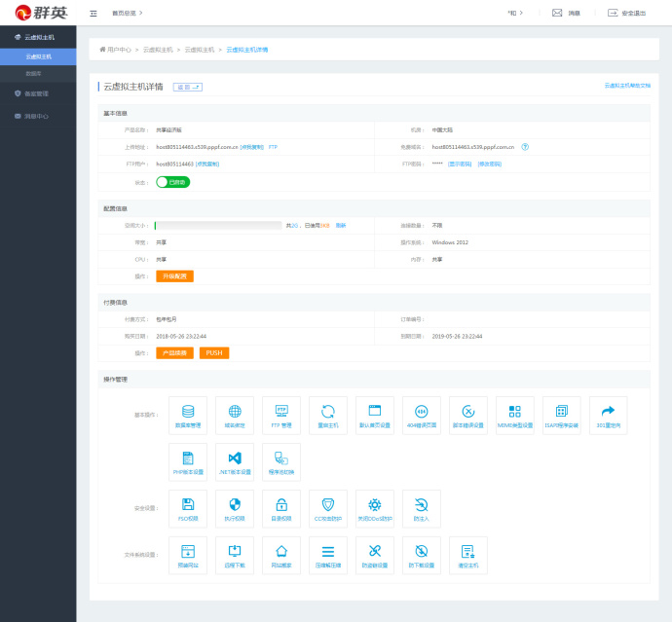Click the orange 产品续费 renew button

pos(175,353)
